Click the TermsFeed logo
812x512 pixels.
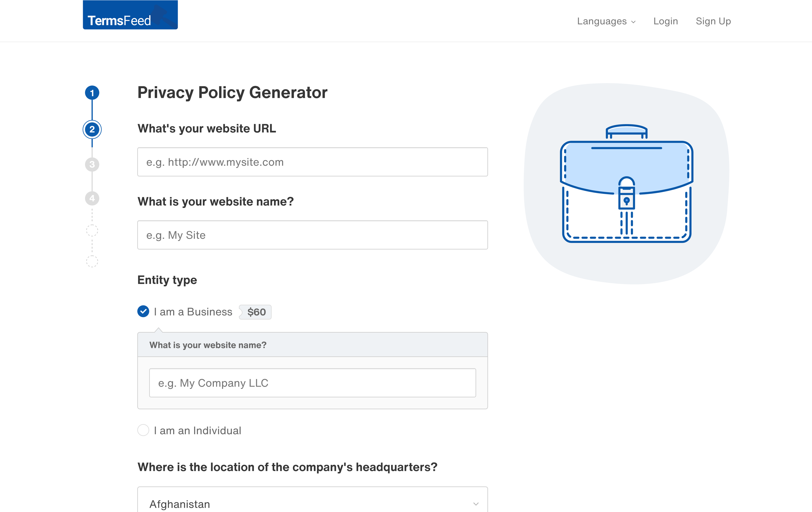130,15
